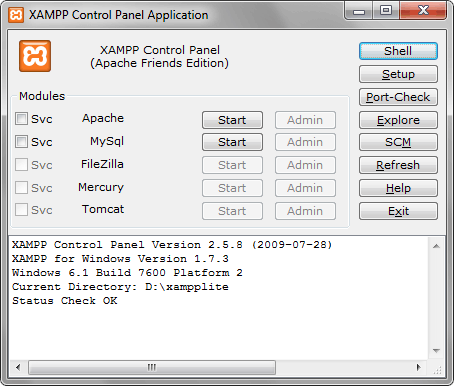Image resolution: width=454 pixels, height=386 pixels.
Task: Exit the XAMPP Control Panel
Action: 398,211
